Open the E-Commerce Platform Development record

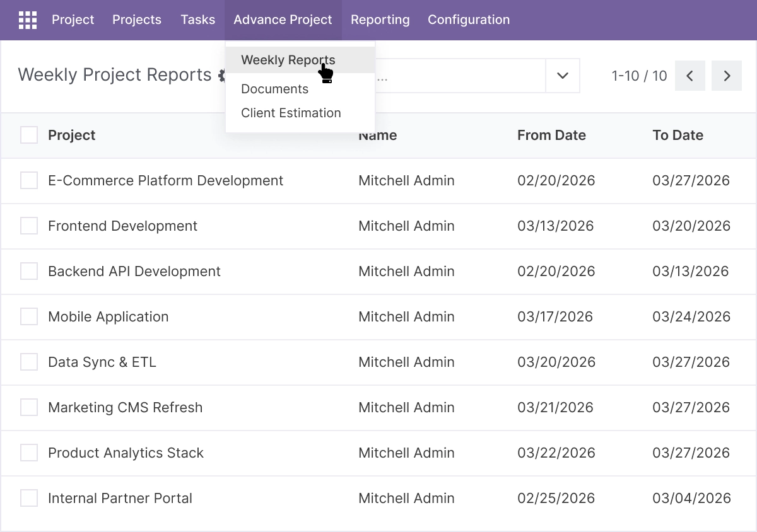165,180
